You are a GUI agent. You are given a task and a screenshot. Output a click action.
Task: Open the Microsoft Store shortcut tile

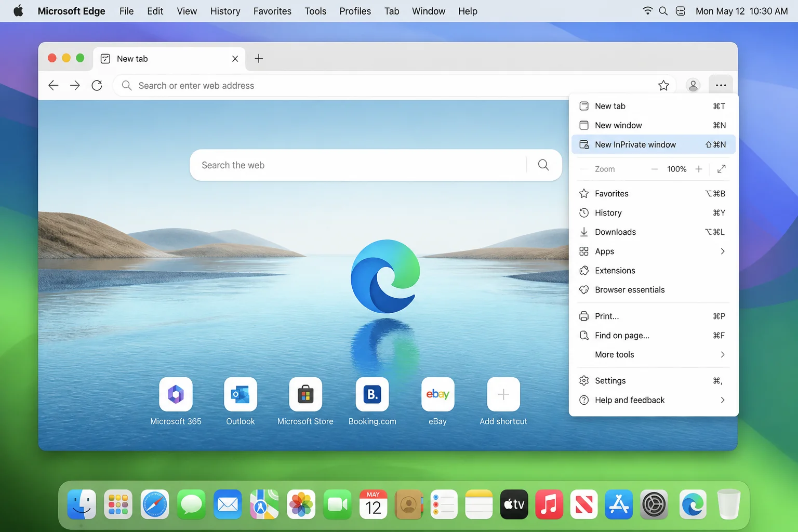(x=305, y=394)
